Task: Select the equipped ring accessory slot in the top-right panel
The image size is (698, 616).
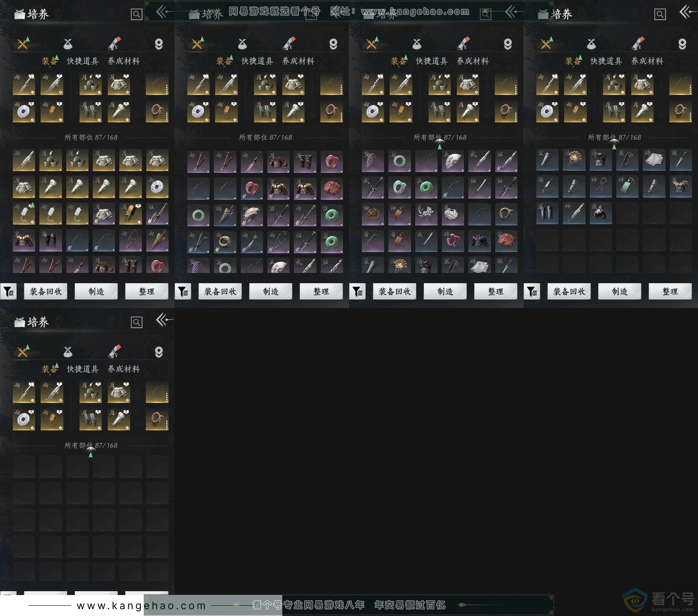Action: (680, 112)
